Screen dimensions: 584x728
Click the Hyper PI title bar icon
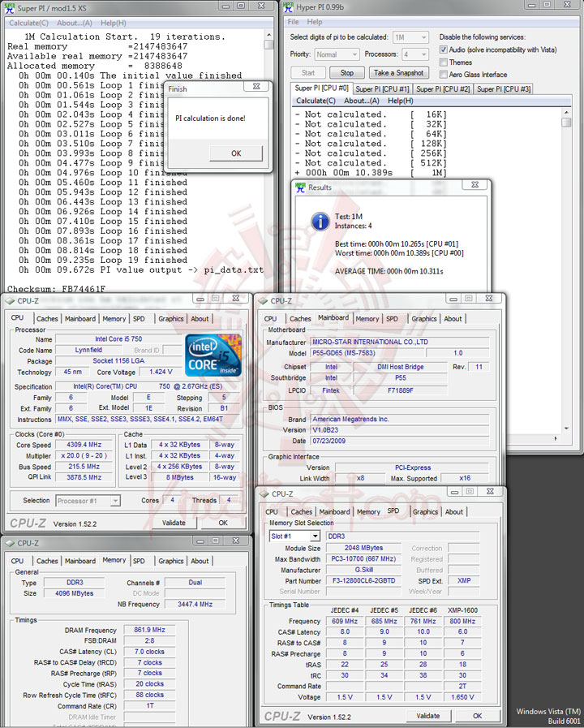(289, 7)
